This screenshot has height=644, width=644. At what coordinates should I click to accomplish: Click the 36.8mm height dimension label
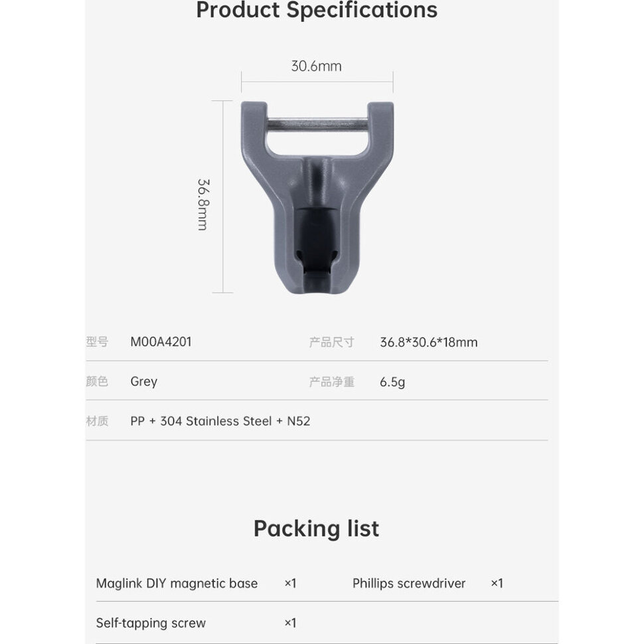point(203,204)
